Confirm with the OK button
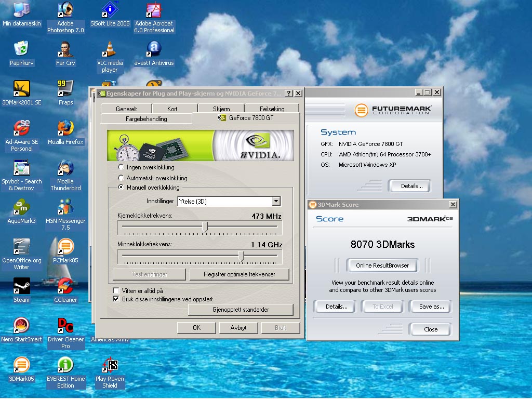Viewport: 532px width, 399px height. pos(196,328)
